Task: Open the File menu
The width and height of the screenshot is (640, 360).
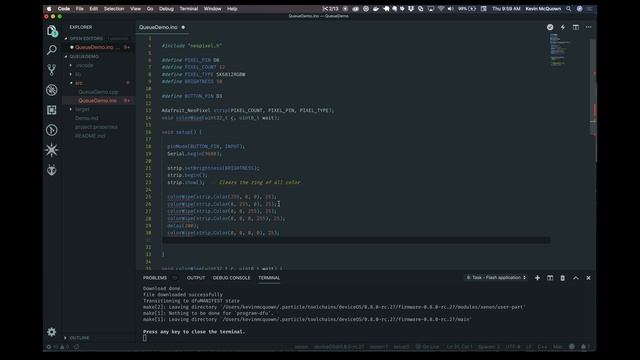Action: pos(80,9)
